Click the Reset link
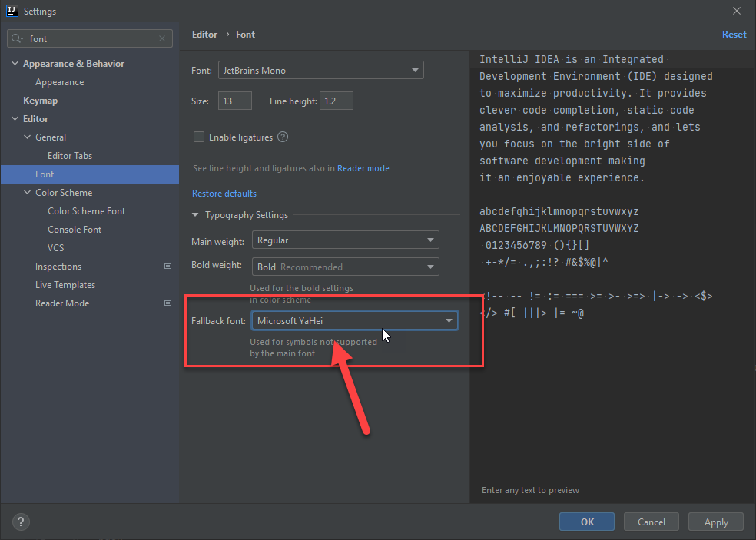The width and height of the screenshot is (756, 540). click(734, 35)
